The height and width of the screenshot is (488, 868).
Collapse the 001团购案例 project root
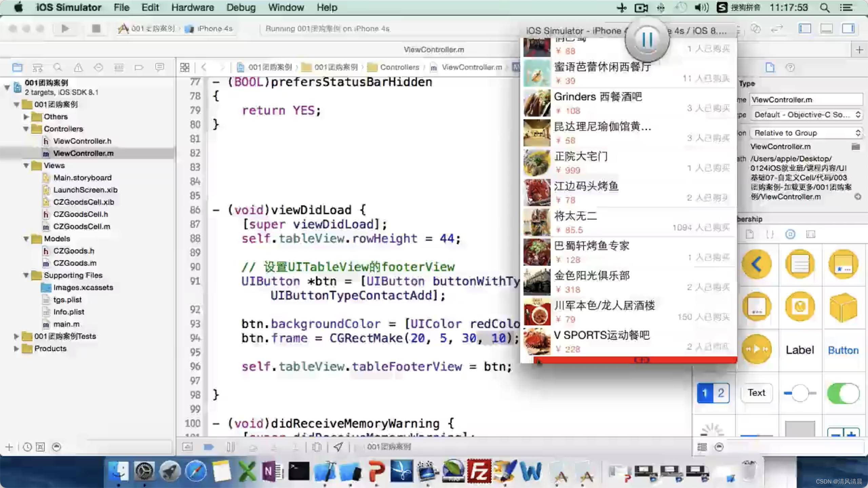click(x=7, y=87)
